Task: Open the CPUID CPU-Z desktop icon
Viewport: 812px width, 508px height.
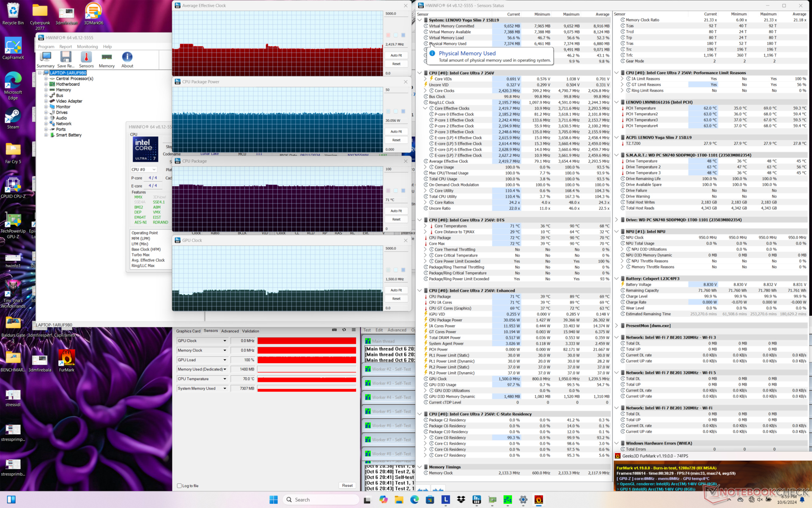Action: tap(13, 188)
